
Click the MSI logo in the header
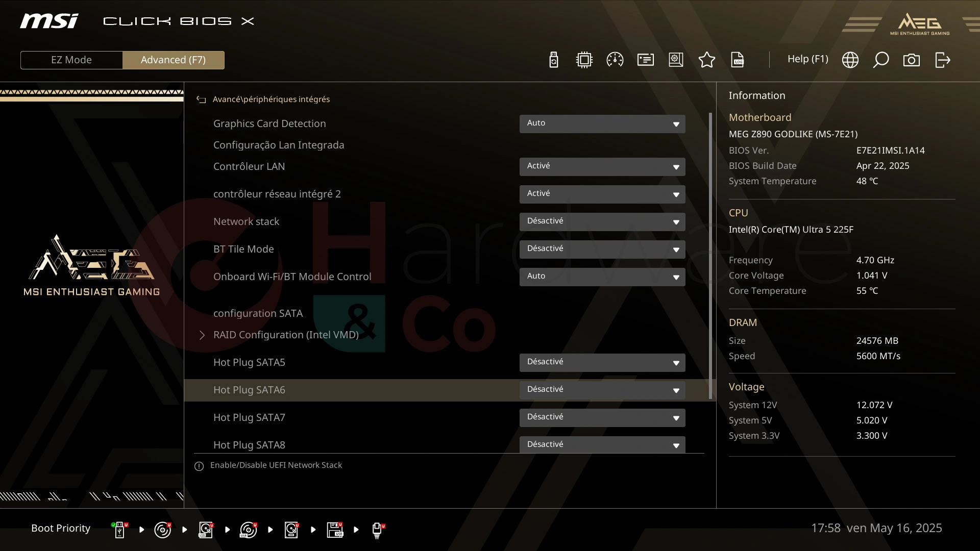coord(49,21)
